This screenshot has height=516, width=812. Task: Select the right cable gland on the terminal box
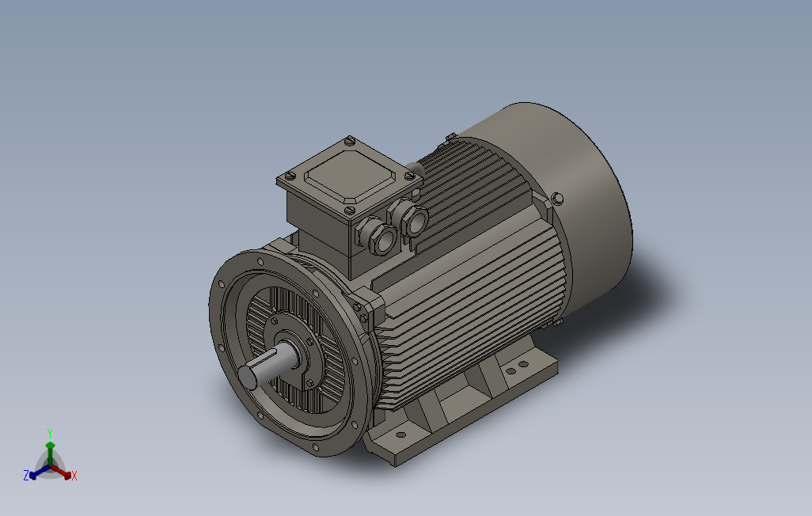pyautogui.click(x=409, y=218)
